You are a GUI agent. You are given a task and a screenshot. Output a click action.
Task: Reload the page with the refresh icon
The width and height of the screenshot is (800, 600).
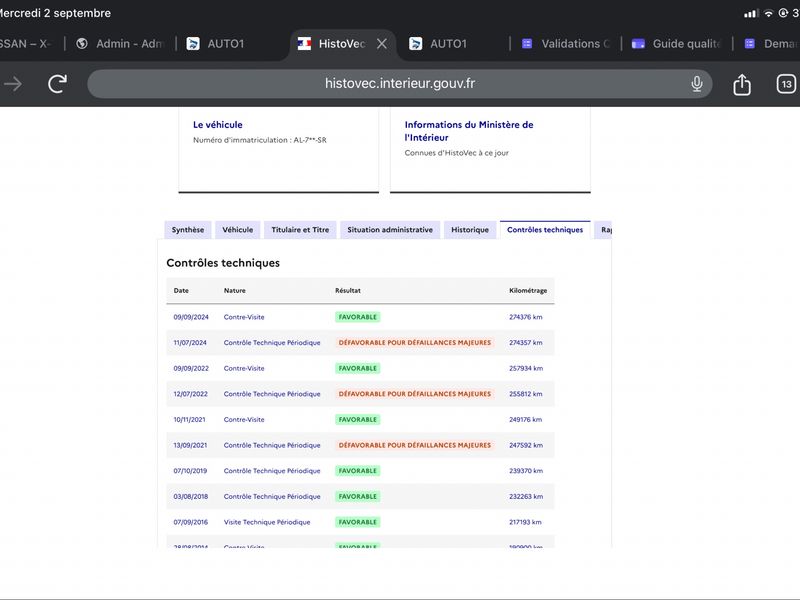[57, 84]
